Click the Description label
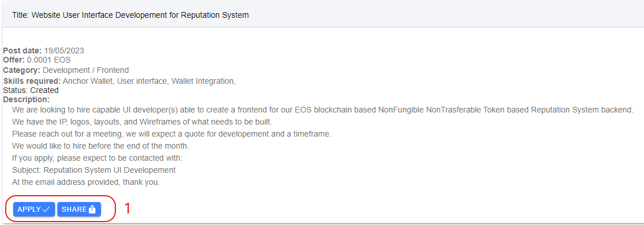 coord(26,99)
